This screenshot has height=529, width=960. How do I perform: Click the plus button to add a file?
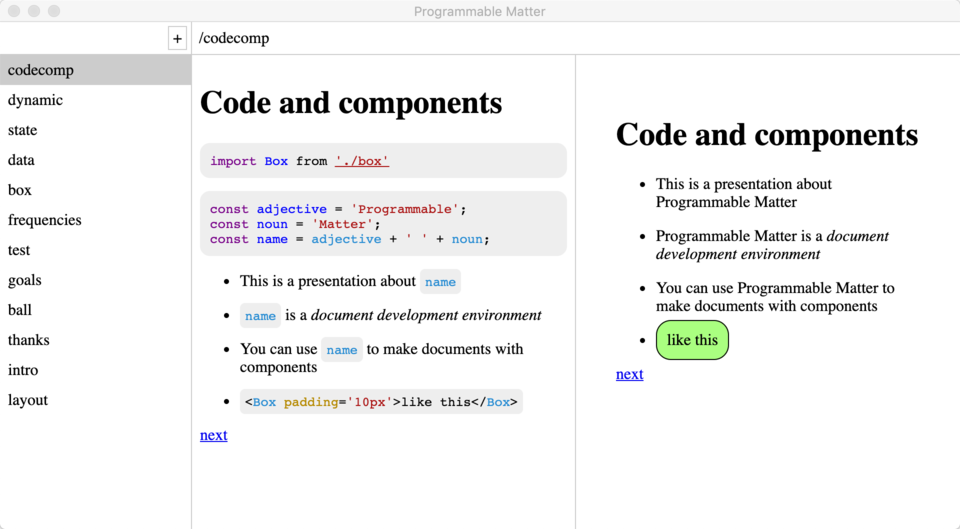(177, 39)
